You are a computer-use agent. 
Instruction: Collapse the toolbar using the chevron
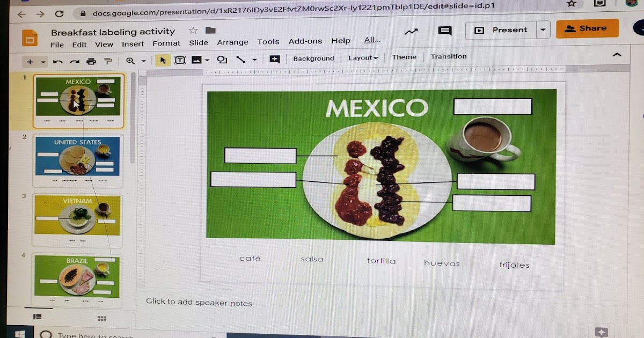[616, 55]
